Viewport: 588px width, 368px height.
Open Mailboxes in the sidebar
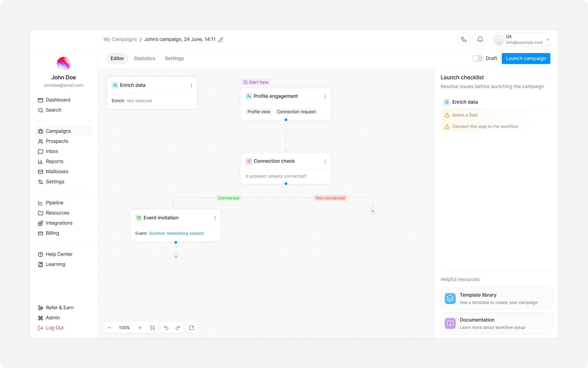tap(64, 171)
